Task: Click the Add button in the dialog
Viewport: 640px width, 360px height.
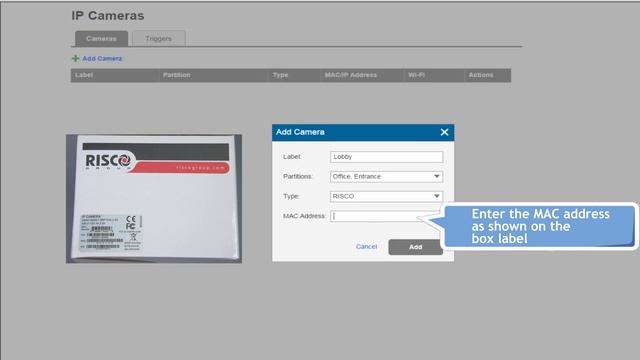Action: [x=416, y=247]
